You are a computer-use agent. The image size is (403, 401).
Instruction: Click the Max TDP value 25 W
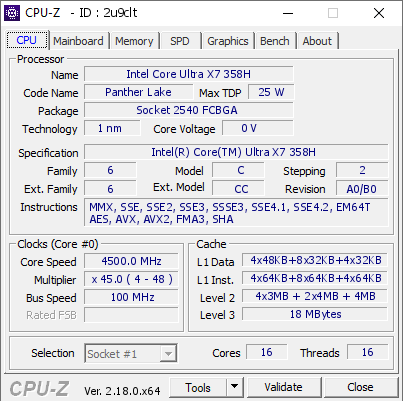[271, 92]
